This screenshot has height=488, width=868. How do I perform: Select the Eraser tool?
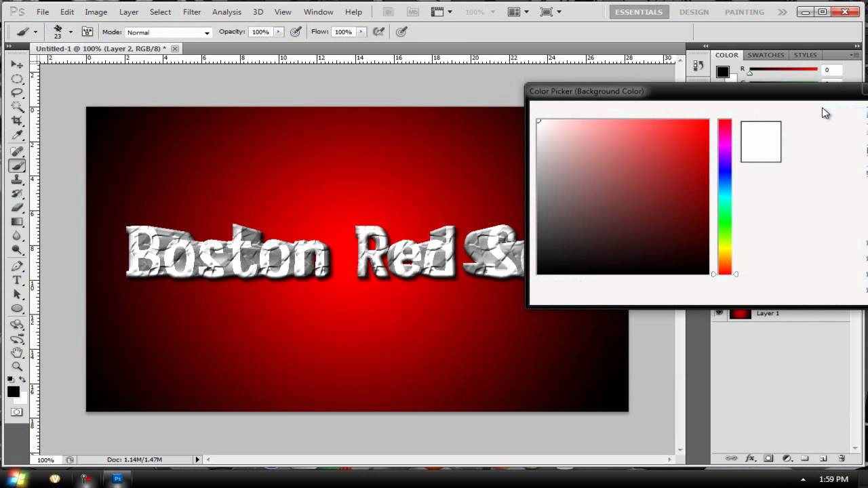point(17,208)
